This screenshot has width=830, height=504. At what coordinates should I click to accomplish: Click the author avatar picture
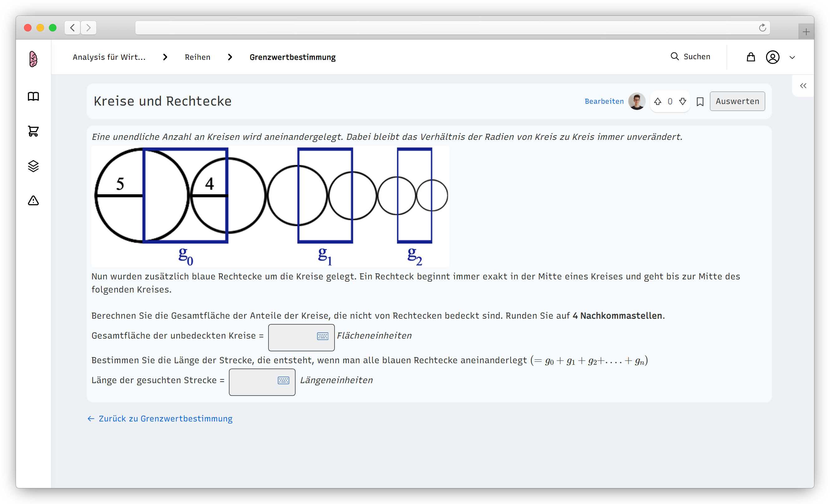coord(636,101)
